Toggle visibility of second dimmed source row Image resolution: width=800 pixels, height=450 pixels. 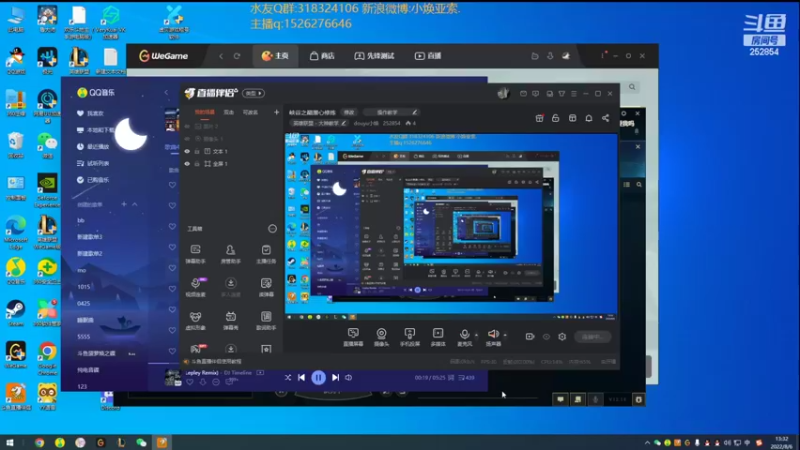187,139
